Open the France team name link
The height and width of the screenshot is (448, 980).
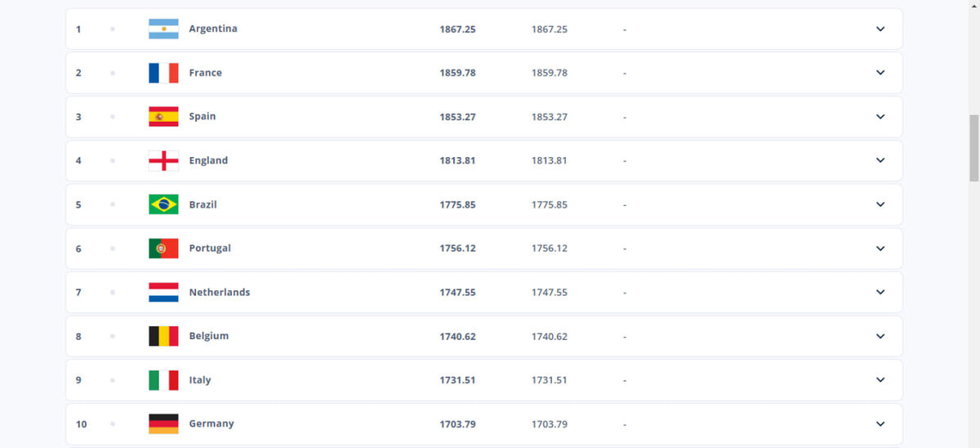click(205, 73)
